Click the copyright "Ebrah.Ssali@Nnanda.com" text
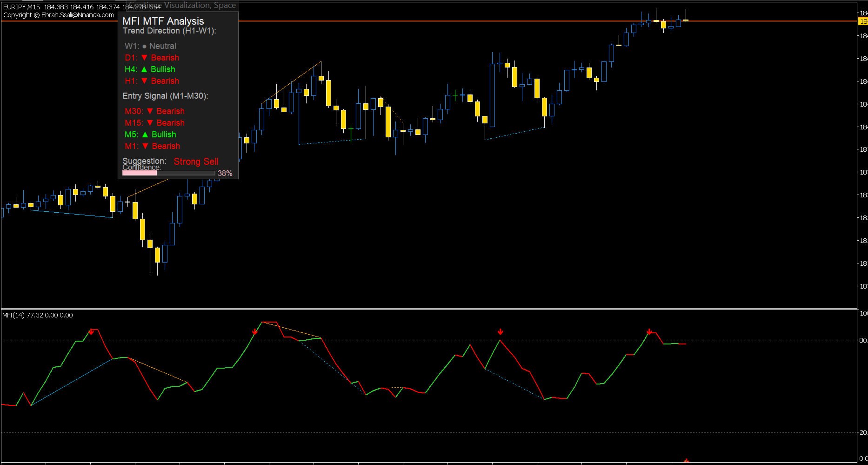868x465 pixels. [x=78, y=15]
